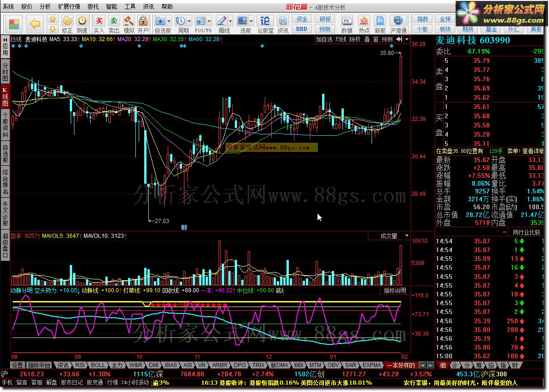Open 同行业比较 link

tap(526, 232)
